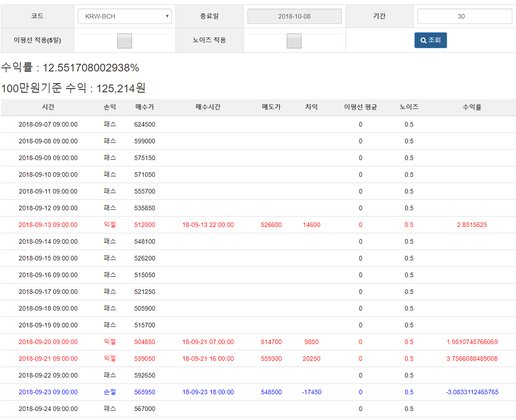This screenshot has height=420, width=516.
Task: Select the 2018-09-12 09:00:00 time cell
Action: (x=48, y=208)
